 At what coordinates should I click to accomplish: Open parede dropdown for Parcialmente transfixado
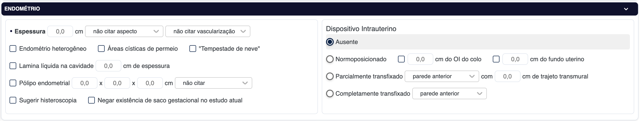441,77
